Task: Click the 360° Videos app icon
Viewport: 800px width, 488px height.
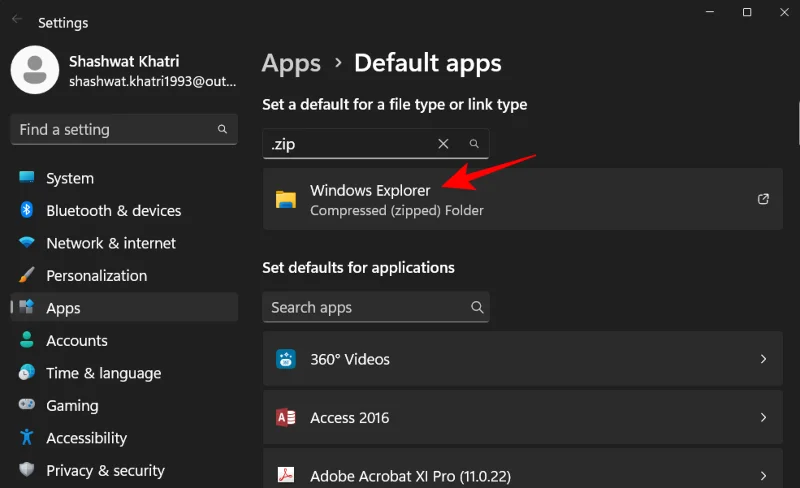Action: [286, 359]
